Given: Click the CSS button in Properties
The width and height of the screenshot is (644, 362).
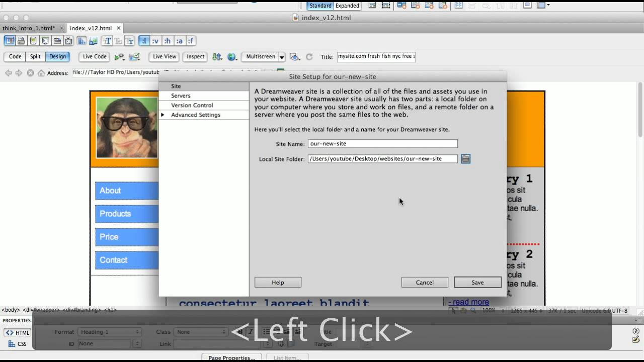Looking at the screenshot, I should point(18,344).
